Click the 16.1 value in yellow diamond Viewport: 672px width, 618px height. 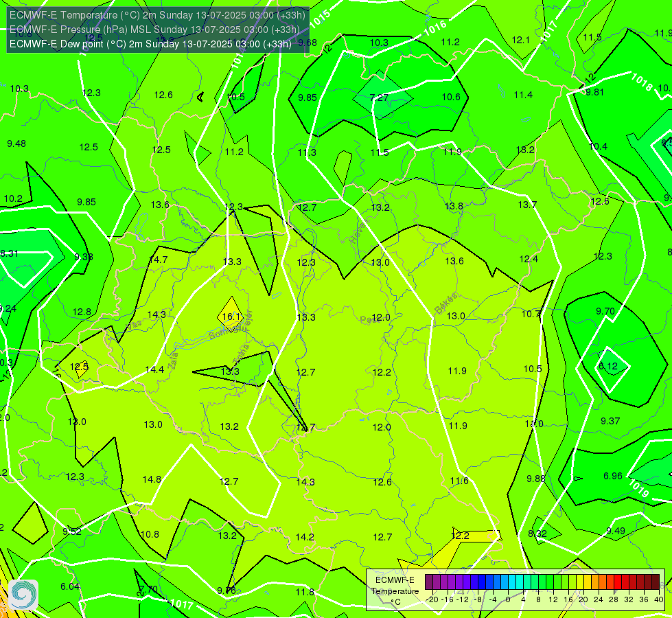pos(231,317)
